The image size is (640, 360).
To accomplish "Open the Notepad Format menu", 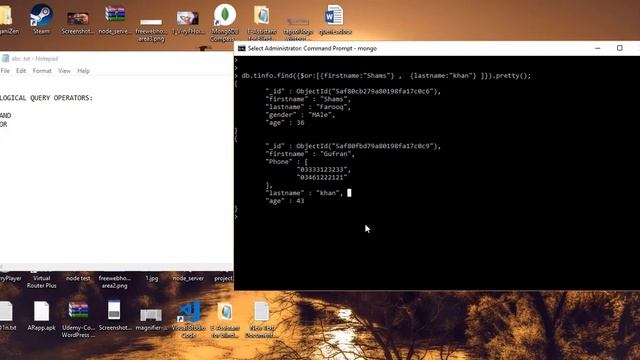I will tap(42, 71).
